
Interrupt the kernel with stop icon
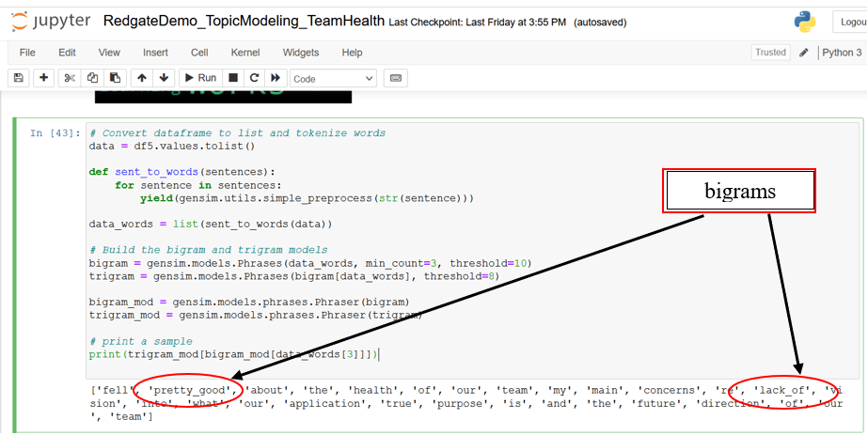233,78
